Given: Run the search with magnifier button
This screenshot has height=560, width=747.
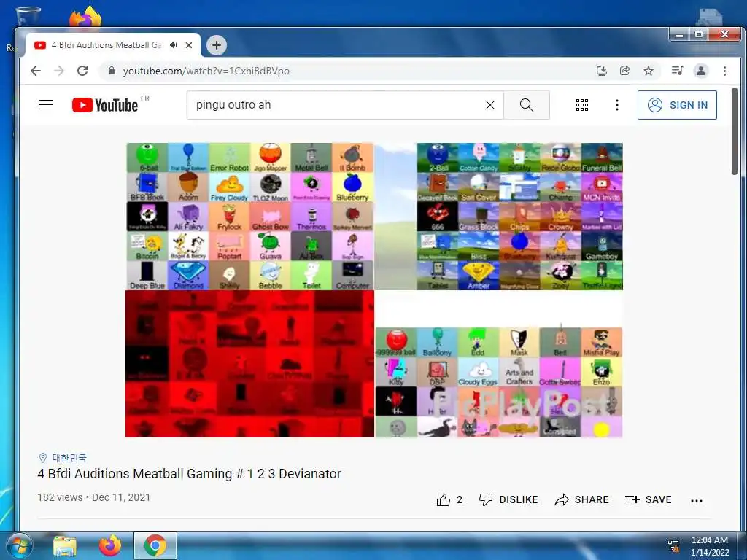Looking at the screenshot, I should tap(527, 105).
